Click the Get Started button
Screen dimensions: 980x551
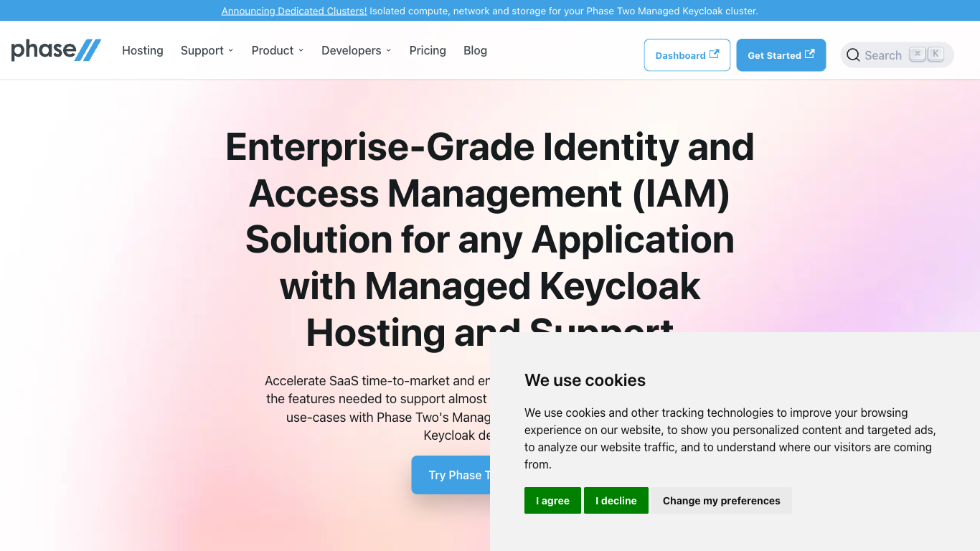[781, 55]
